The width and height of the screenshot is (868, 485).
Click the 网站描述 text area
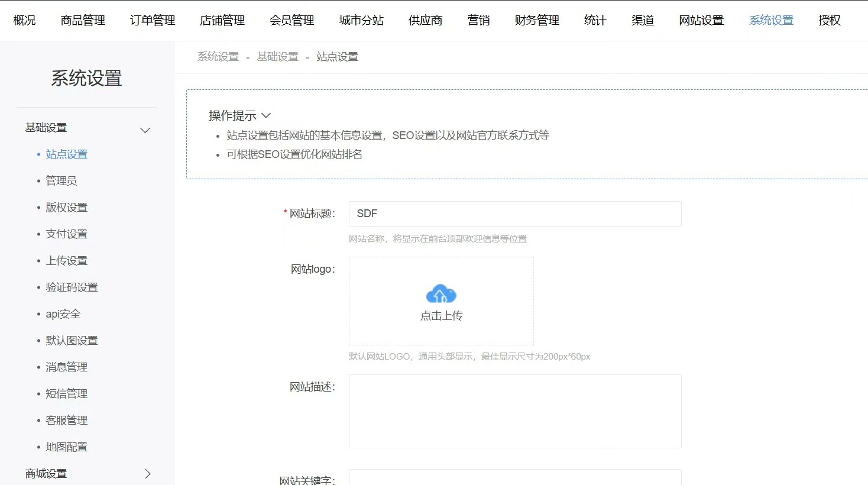(x=515, y=411)
